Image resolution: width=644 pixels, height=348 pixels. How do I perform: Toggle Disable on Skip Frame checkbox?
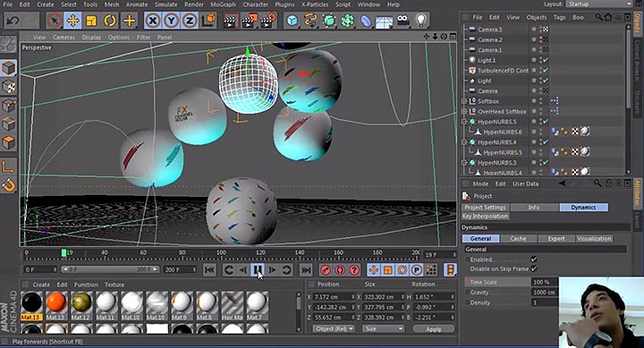point(533,268)
